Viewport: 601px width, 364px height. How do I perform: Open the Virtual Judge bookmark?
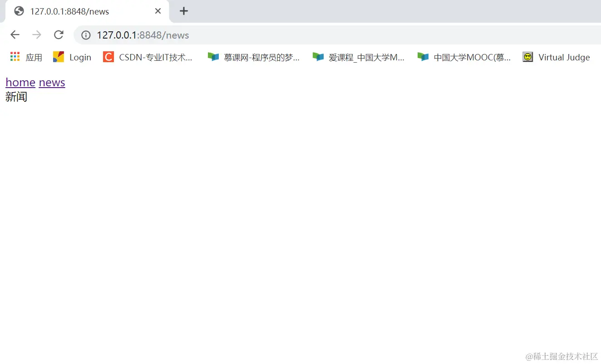557,57
